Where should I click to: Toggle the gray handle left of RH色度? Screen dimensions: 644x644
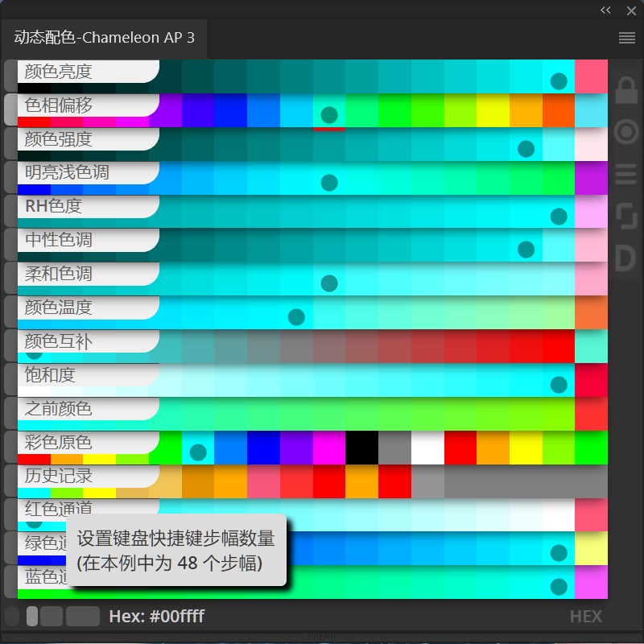tap(10, 211)
